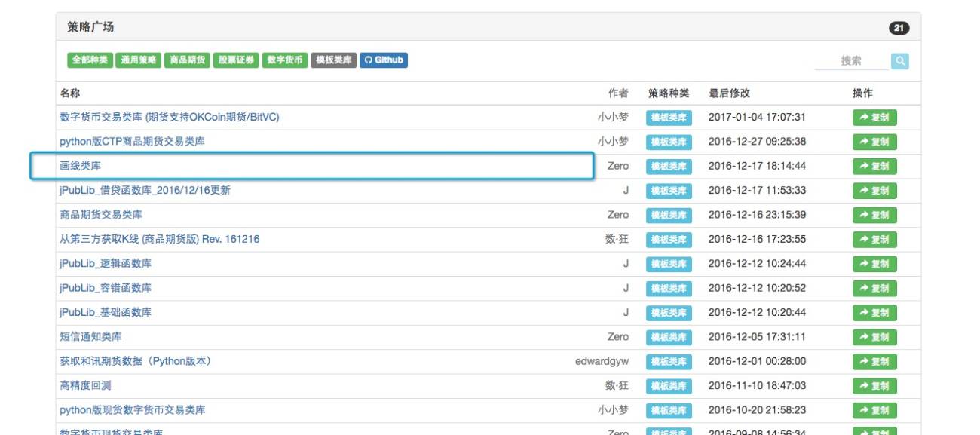Click date 2017-01-04 17:07:31
The height and width of the screenshot is (435, 980).
758,117
